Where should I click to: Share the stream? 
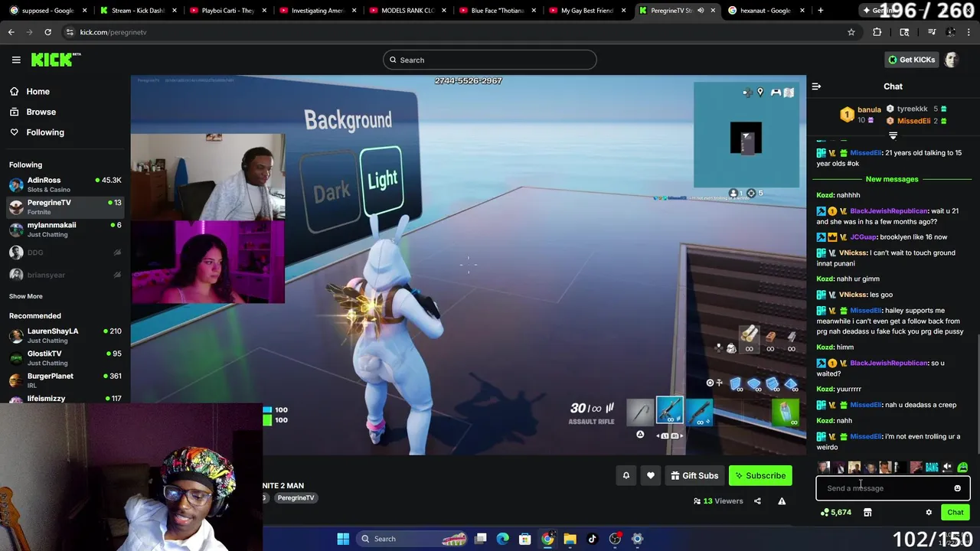[757, 501]
